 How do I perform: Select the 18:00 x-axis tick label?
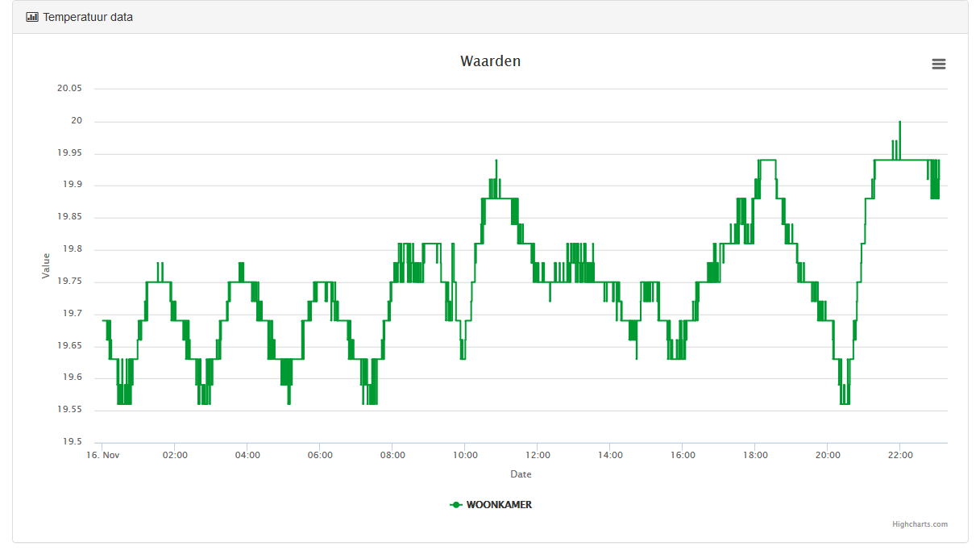point(755,455)
